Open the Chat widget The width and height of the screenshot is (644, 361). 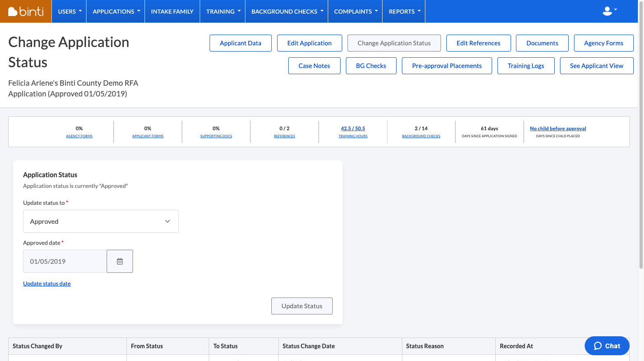coord(607,346)
